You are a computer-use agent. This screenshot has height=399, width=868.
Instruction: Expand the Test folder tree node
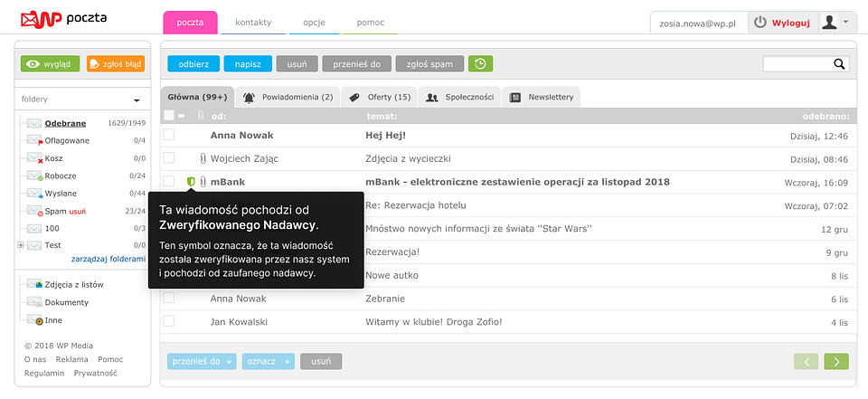point(21,245)
